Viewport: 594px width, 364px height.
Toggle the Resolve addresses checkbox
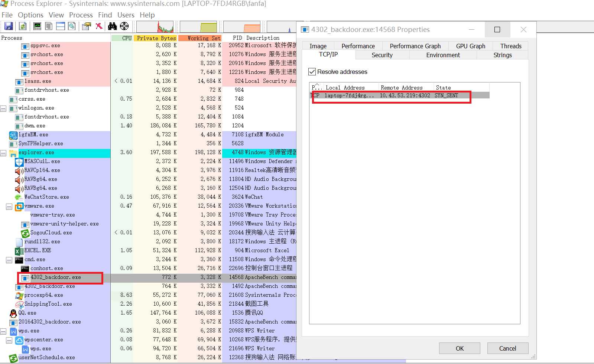[x=312, y=72]
